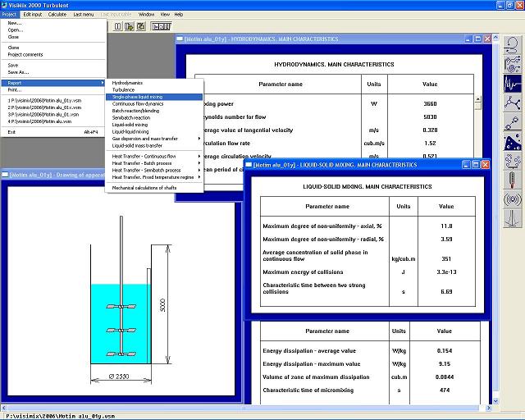Expand Heat Transfer - Continuous flow submenu
This screenshot has height=420, width=525.
(x=199, y=156)
